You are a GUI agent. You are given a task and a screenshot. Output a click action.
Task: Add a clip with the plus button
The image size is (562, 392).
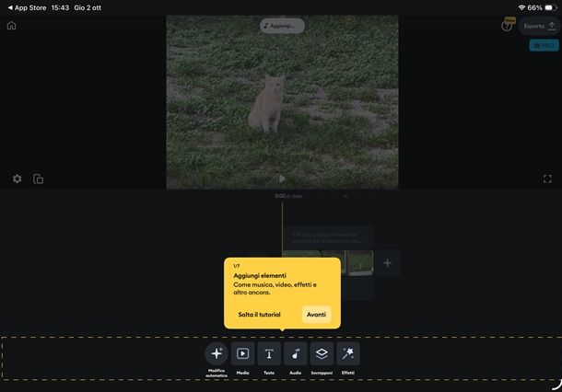(387, 263)
